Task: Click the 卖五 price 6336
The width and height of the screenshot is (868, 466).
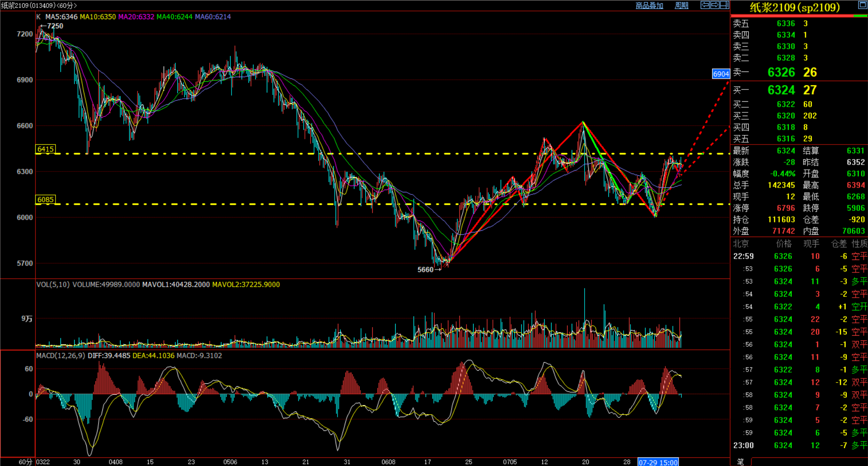Action: click(786, 24)
